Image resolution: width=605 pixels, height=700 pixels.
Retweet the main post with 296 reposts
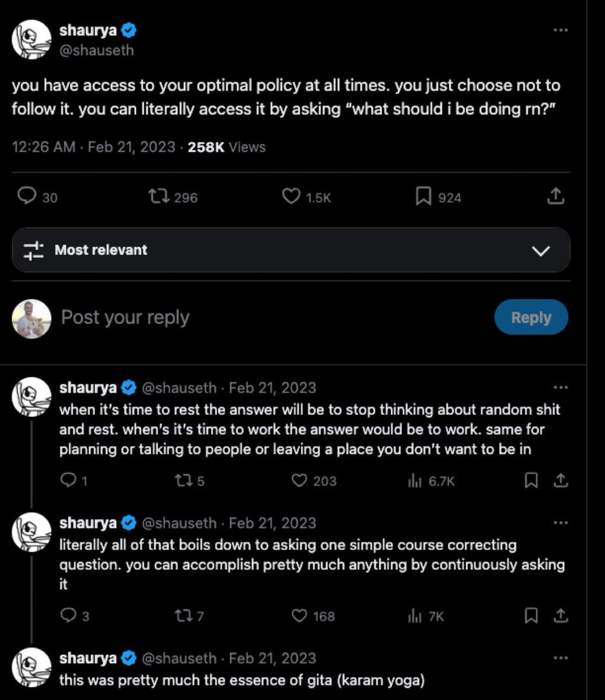[159, 197]
